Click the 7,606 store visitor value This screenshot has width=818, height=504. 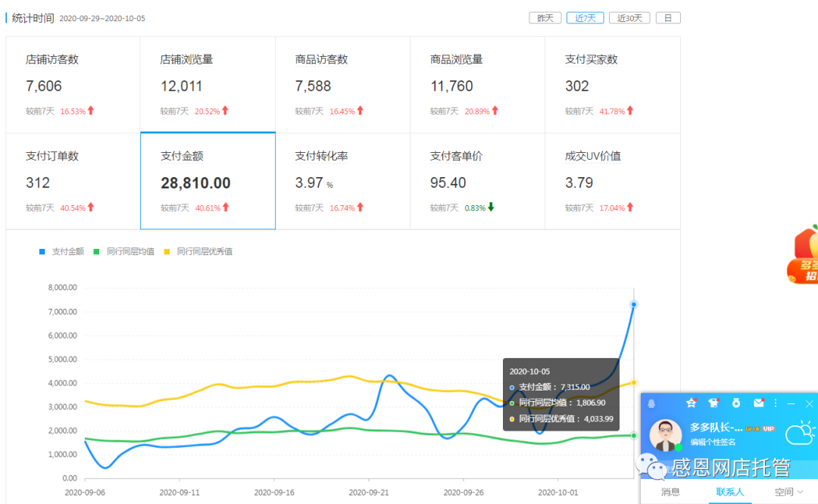44,86
